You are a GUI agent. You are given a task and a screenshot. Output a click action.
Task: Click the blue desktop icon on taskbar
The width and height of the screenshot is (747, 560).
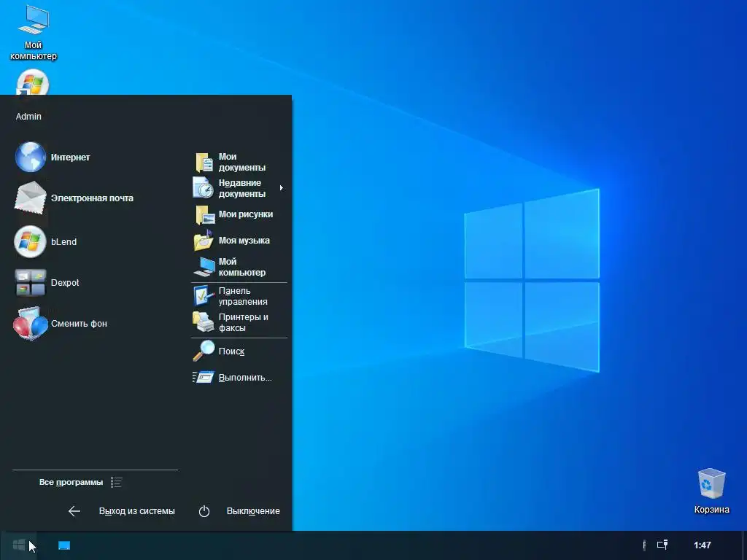coord(64,545)
